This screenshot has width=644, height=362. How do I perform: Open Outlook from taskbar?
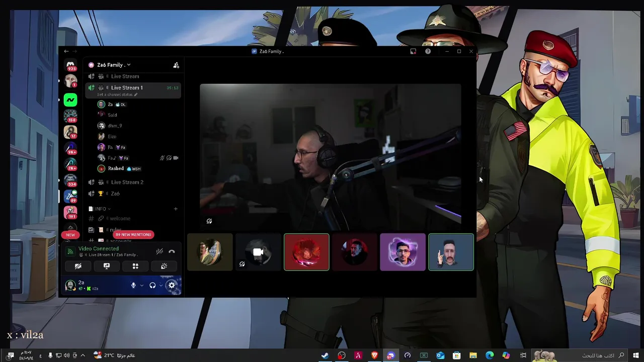click(440, 355)
